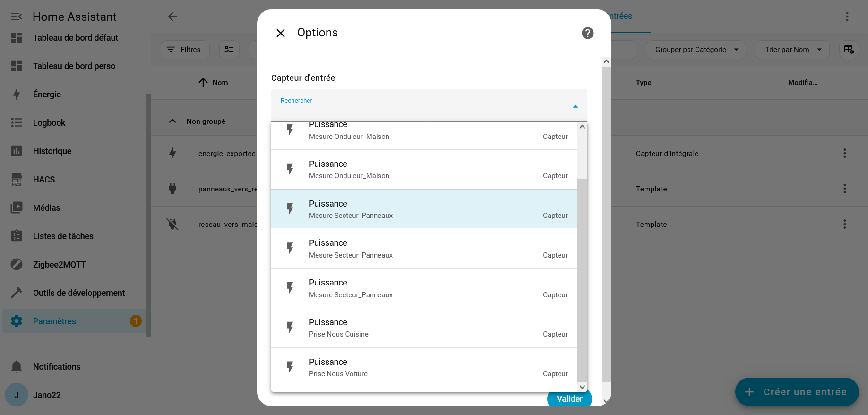Click the Créer une entrée button
Screen dimensions: 868x415
(797, 392)
